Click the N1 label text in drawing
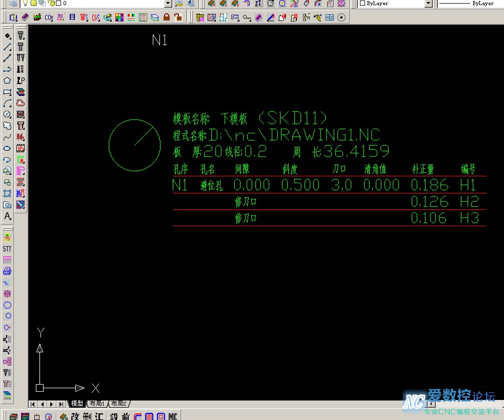Viewport: 504px width, 420px height. (159, 40)
